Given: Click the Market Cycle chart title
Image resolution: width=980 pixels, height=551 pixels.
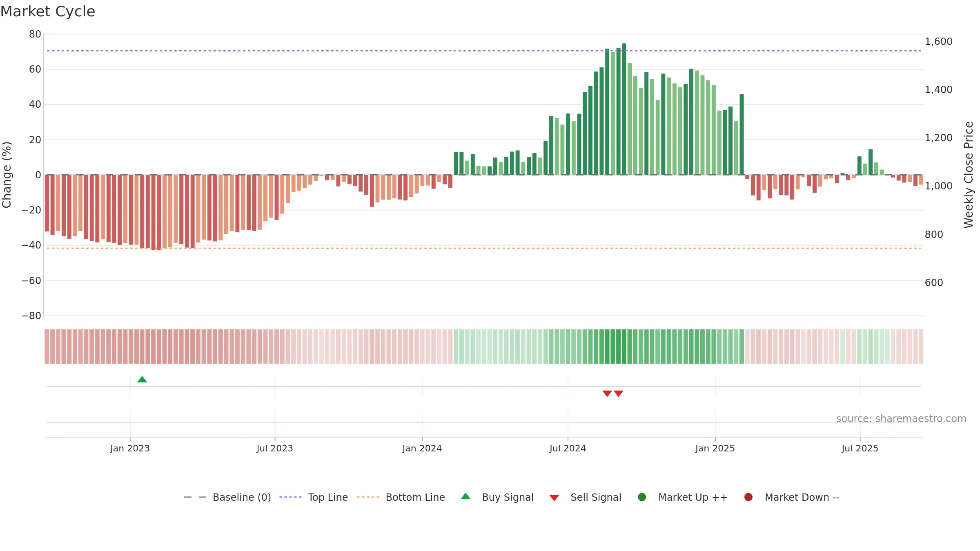Looking at the screenshot, I should pyautogui.click(x=48, y=11).
